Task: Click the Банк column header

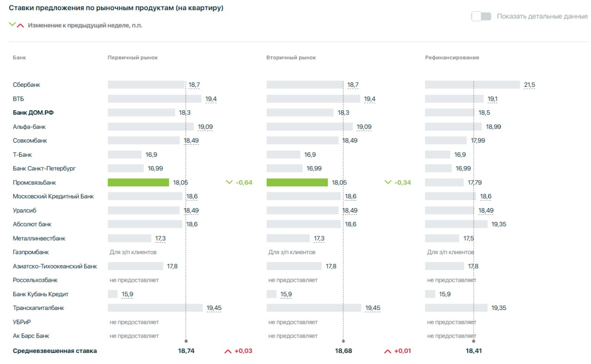Action: tap(19, 58)
